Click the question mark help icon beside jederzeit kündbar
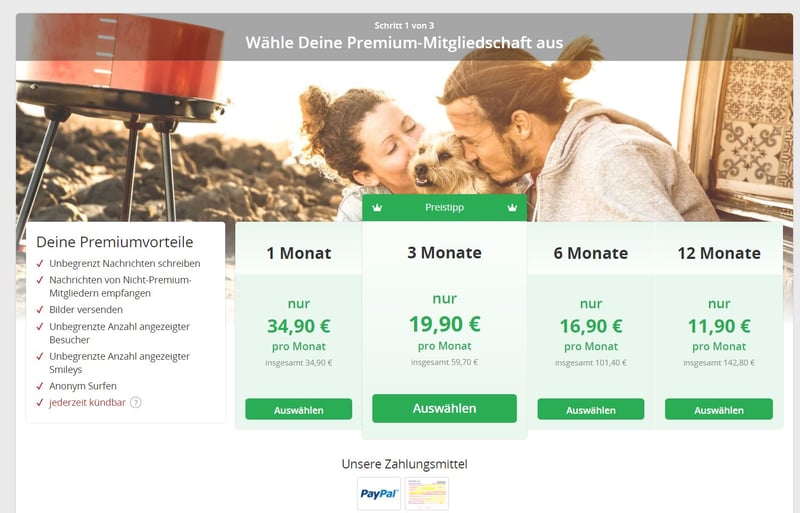 pos(135,402)
